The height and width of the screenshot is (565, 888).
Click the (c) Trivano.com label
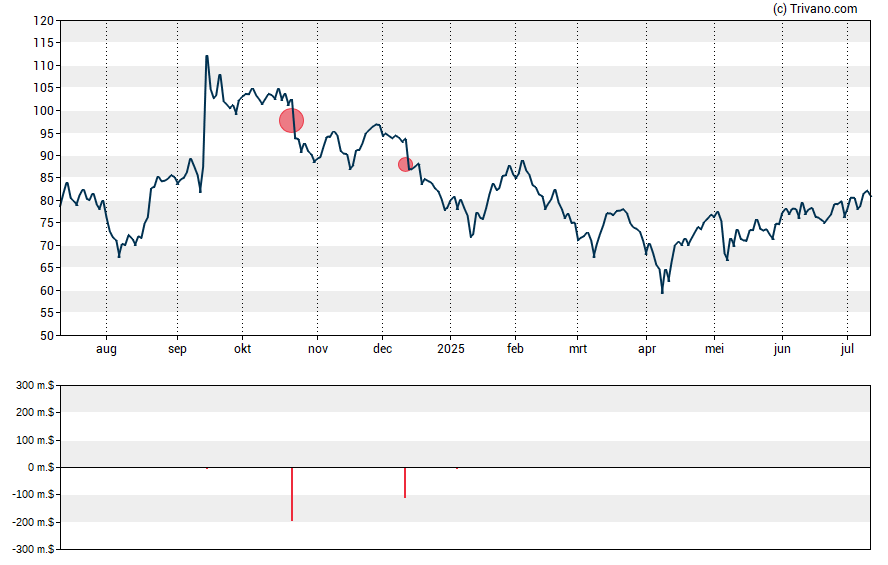[x=815, y=8]
